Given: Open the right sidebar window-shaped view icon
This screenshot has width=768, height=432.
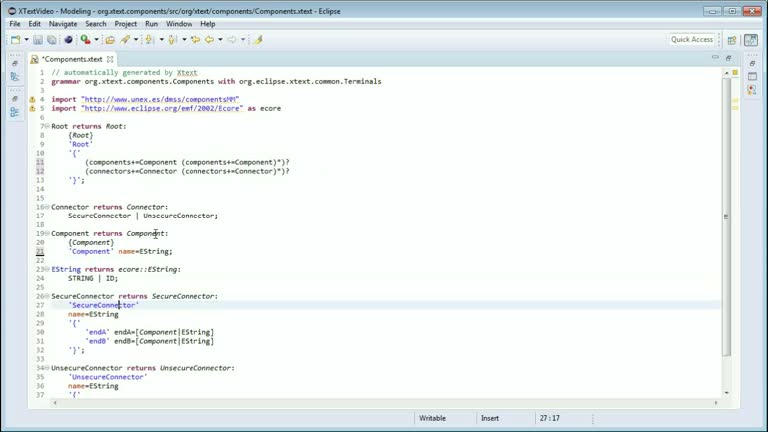Looking at the screenshot, I should coord(752,76).
